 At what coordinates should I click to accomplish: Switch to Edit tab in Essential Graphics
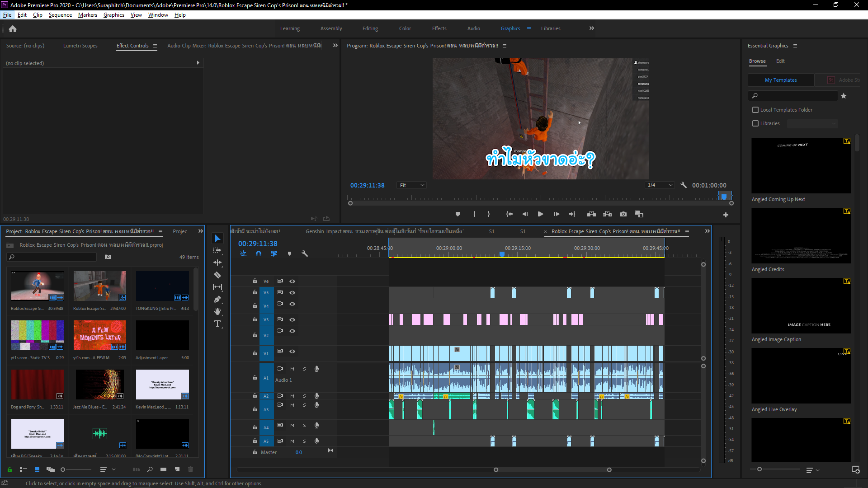(780, 61)
